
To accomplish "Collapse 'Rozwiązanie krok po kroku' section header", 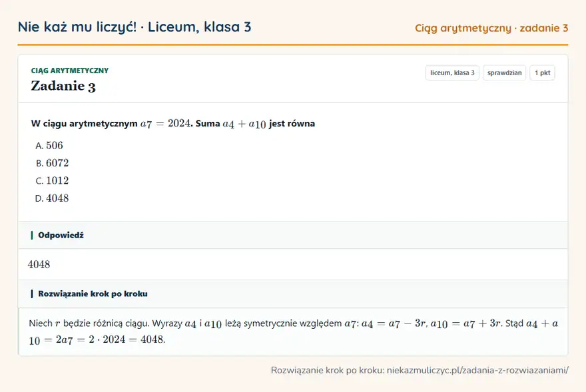I will 293,294.
